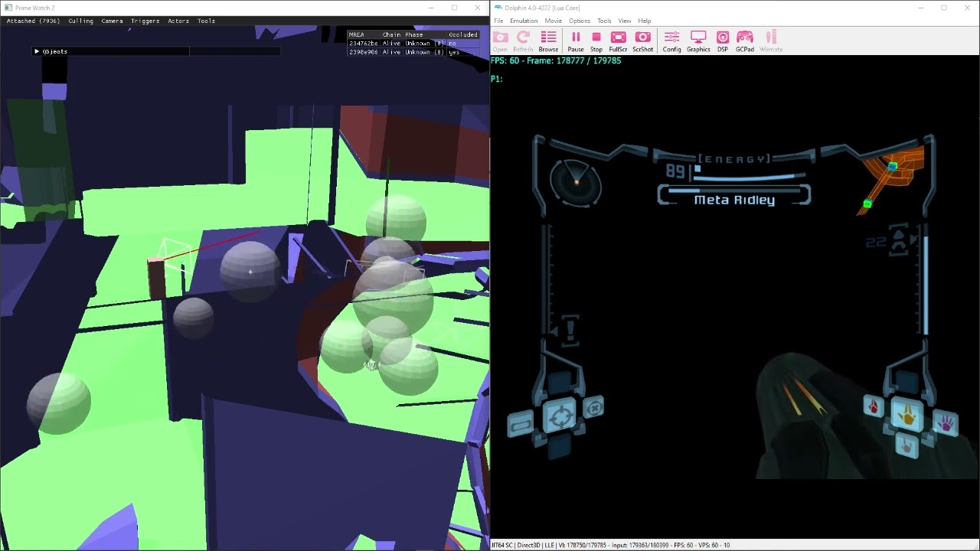Click the Occluded column header
This screenshot has width=980, height=551.
click(x=463, y=34)
